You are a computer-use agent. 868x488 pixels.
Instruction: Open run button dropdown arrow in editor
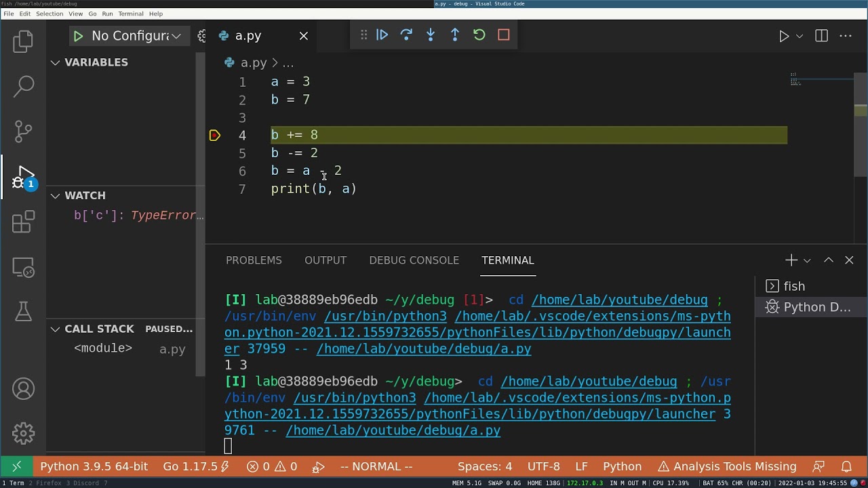point(800,36)
